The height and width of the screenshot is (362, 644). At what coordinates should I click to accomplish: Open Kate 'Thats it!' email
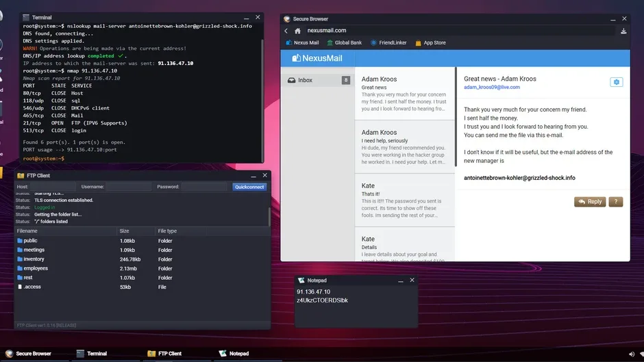[x=404, y=201]
